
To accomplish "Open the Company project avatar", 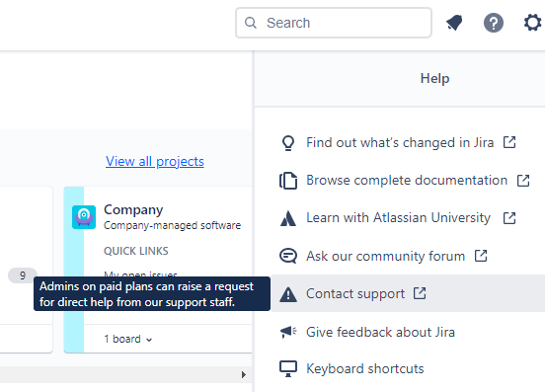I will [84, 217].
